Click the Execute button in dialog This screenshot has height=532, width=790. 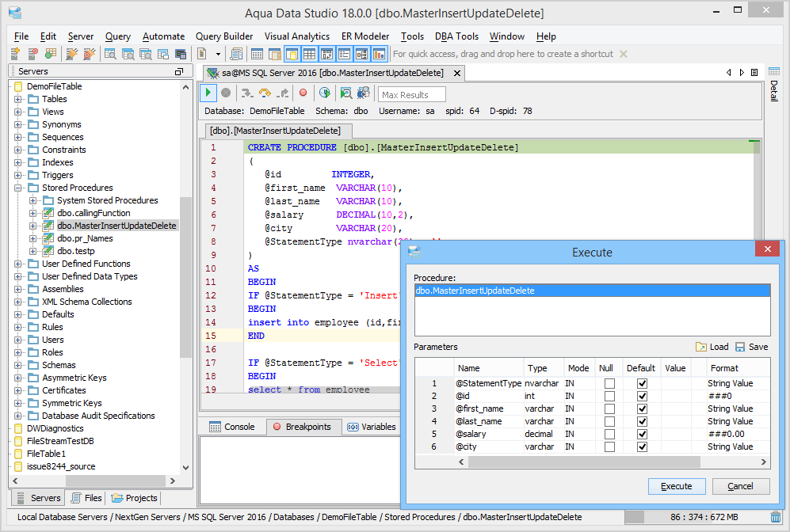point(676,486)
